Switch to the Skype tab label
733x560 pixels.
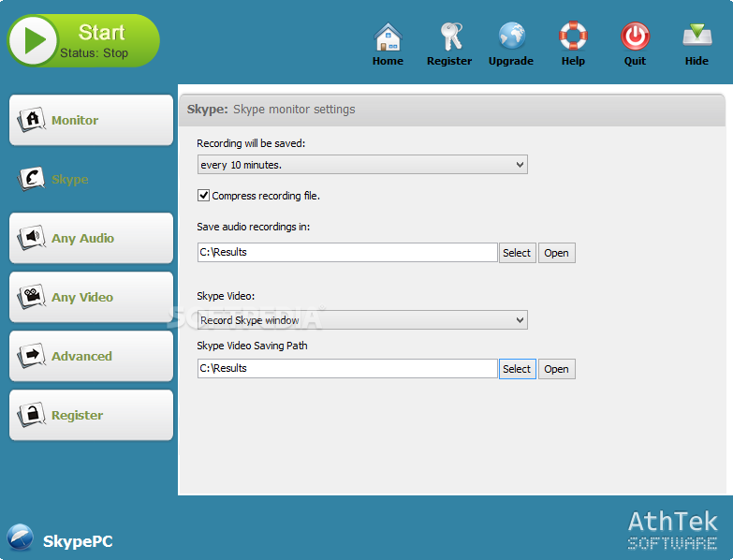69,180
